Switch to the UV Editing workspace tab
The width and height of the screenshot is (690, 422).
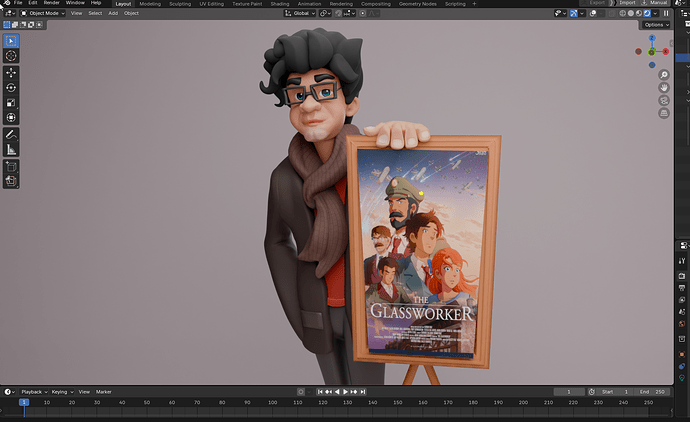click(212, 4)
